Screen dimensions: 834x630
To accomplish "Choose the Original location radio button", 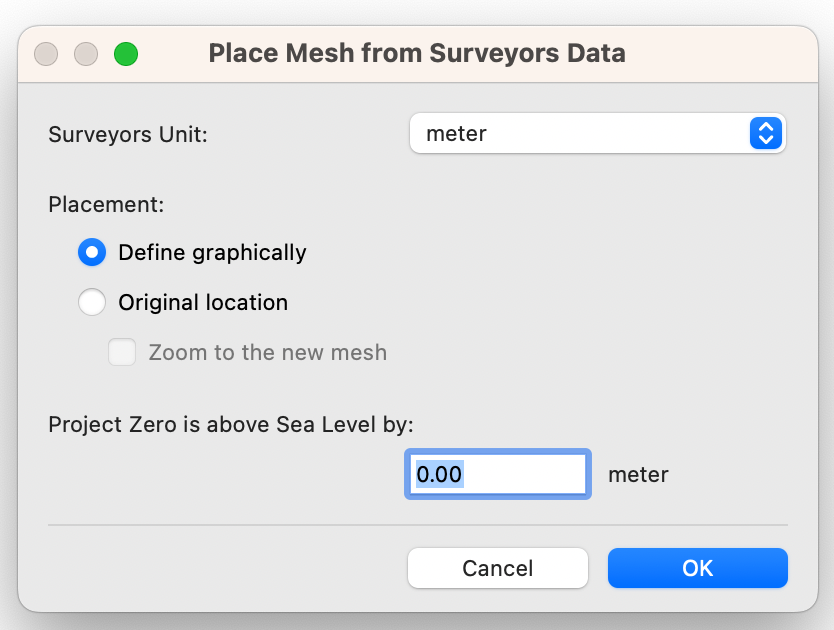I will click(x=92, y=302).
